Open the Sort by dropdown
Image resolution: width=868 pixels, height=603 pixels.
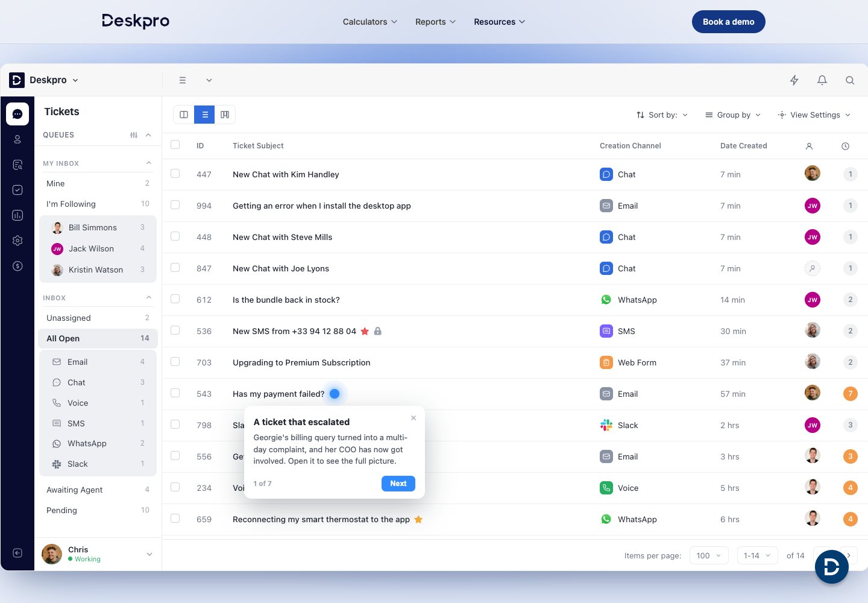pos(662,115)
